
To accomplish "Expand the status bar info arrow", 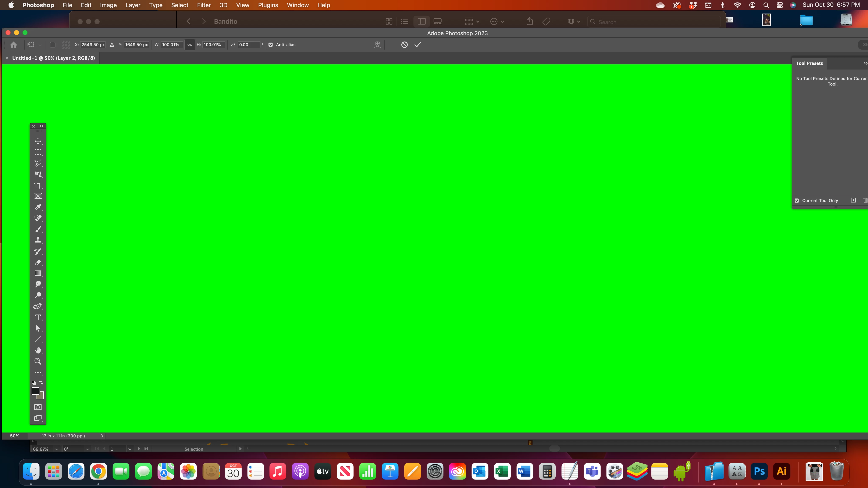I will (x=102, y=436).
